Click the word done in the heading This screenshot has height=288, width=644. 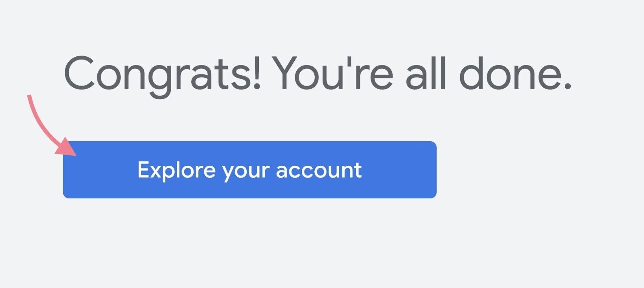(515, 73)
